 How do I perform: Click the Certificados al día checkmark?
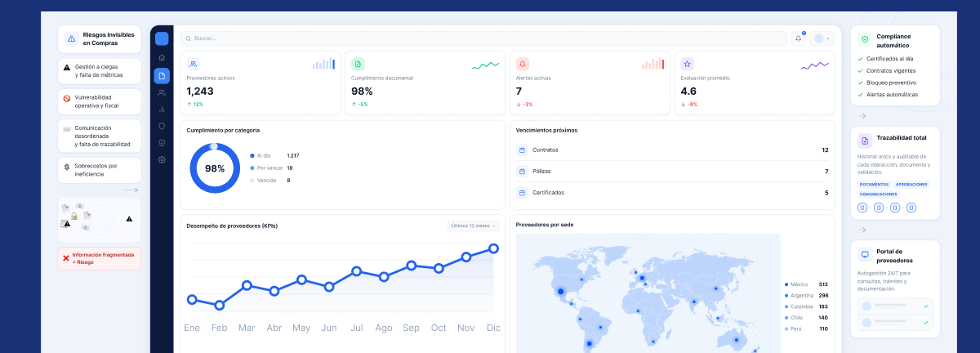coord(860,59)
